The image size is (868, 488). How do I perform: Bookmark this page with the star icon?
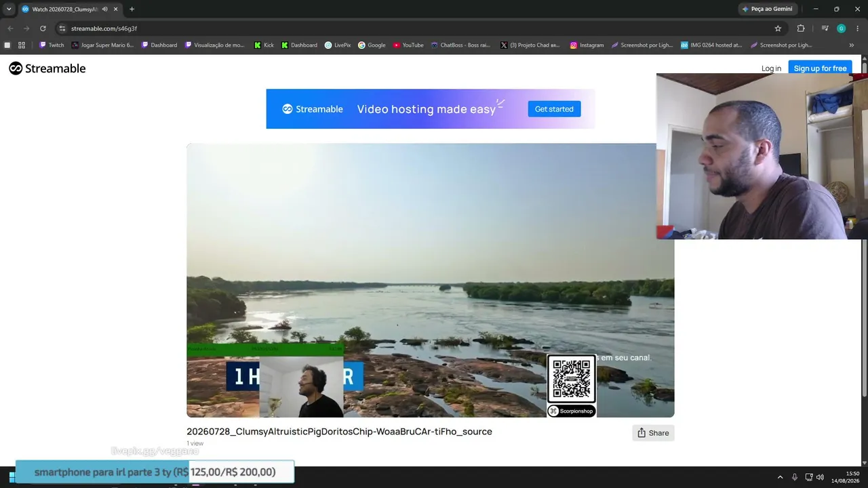(x=778, y=28)
